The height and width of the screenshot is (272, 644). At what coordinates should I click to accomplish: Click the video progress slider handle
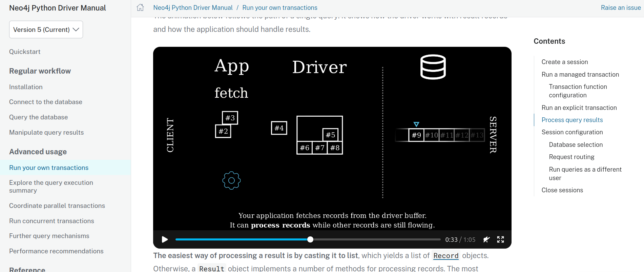pos(310,239)
